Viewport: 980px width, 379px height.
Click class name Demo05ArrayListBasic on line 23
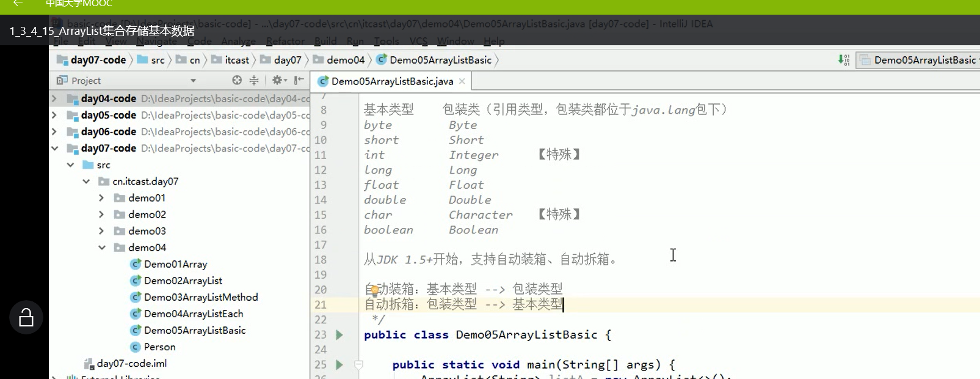pos(526,335)
